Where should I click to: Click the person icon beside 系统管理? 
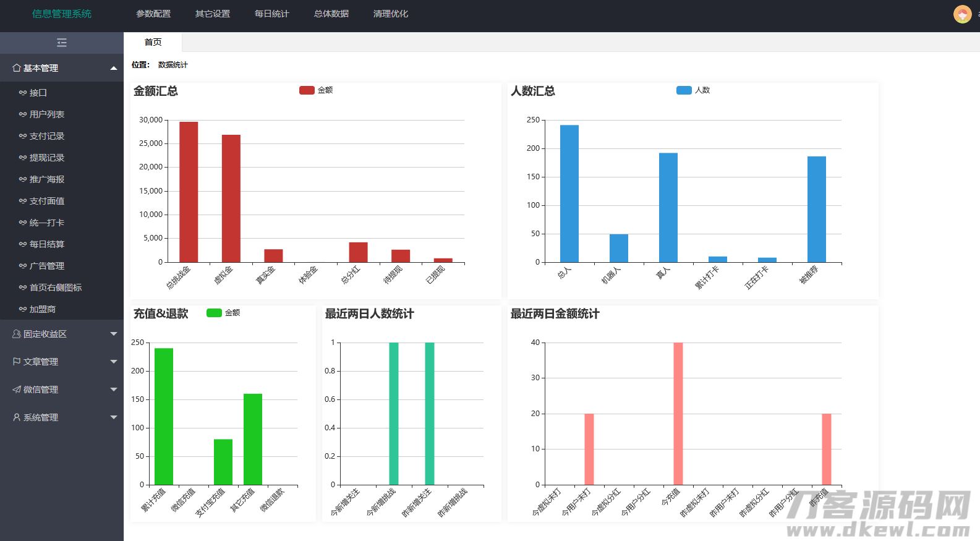[x=17, y=417]
